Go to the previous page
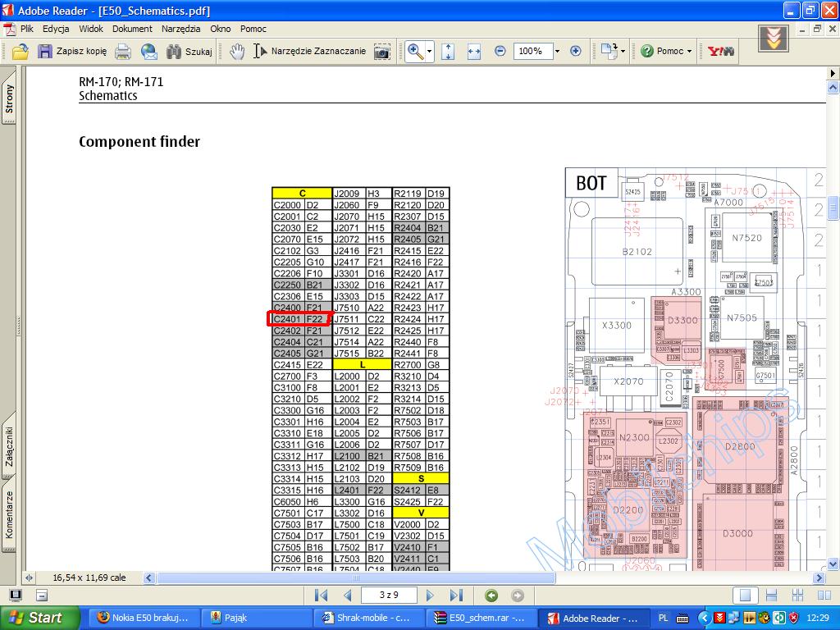 coord(348,596)
